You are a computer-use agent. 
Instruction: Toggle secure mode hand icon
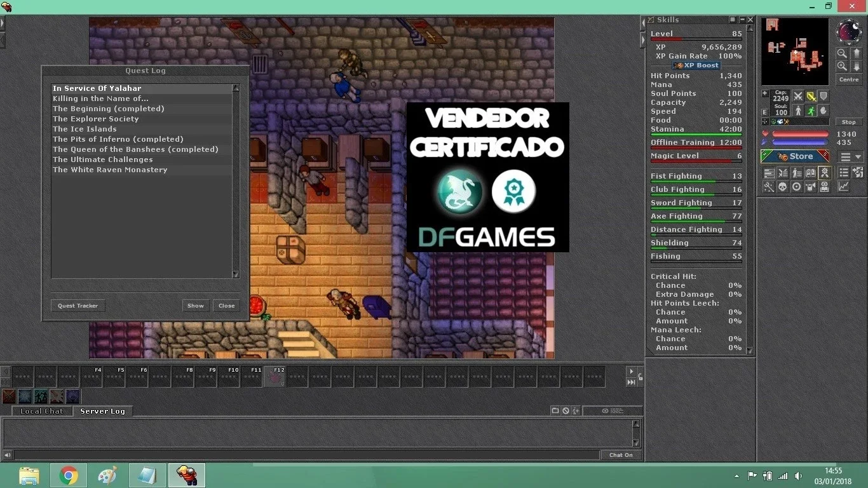coord(824,111)
